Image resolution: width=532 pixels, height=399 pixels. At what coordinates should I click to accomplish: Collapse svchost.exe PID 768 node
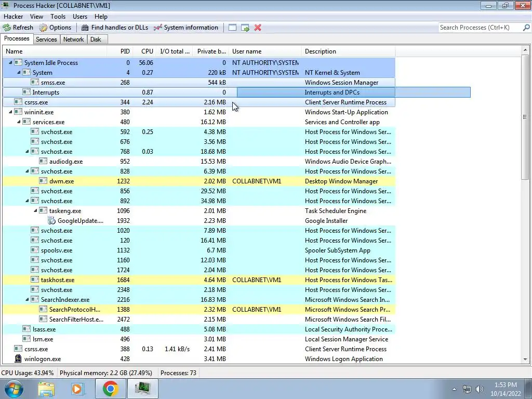[27, 151]
